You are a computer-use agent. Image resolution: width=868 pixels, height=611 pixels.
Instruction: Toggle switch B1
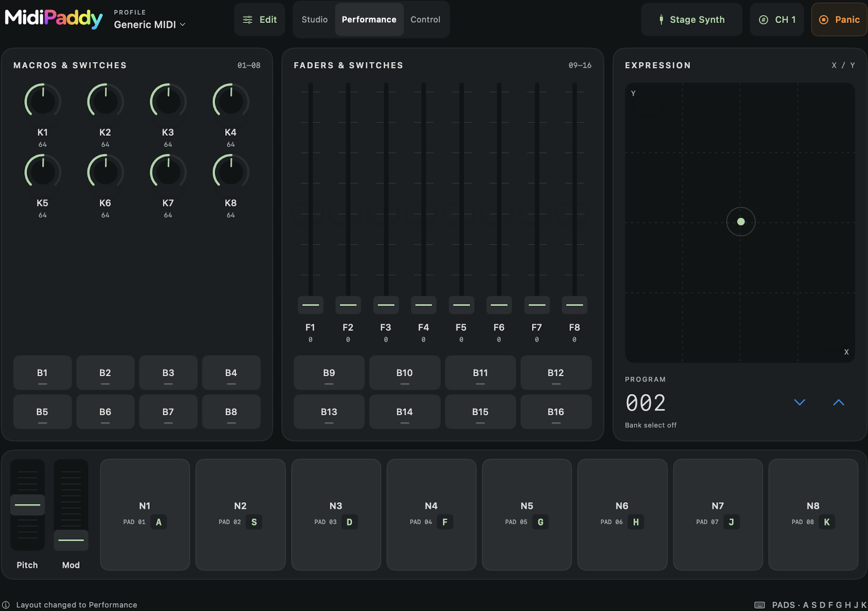pyautogui.click(x=42, y=373)
